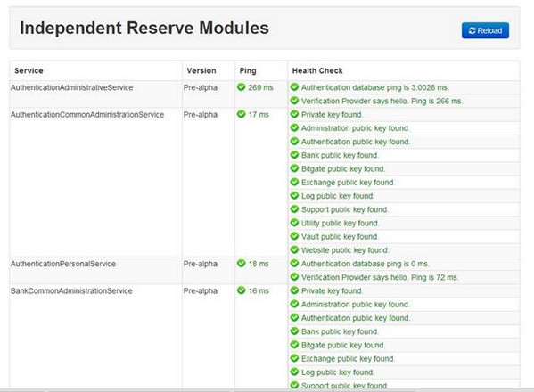Click the 'Independent Reserve Modules' heading
534x392 pixels.
tap(144, 28)
